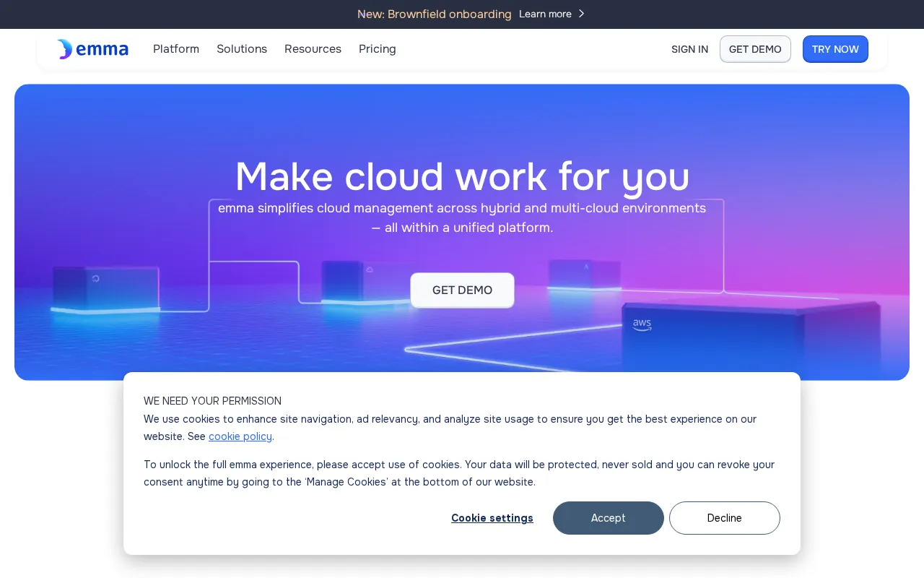Open the Resources menu
Screen dimensions: 924x578
(x=313, y=49)
